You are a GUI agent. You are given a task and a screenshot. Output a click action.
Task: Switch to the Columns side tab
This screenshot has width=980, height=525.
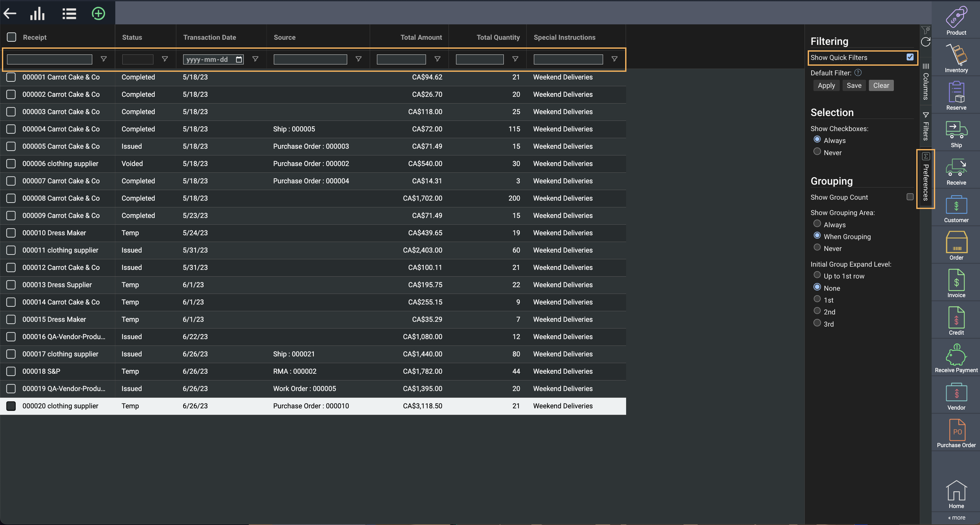[x=926, y=82]
